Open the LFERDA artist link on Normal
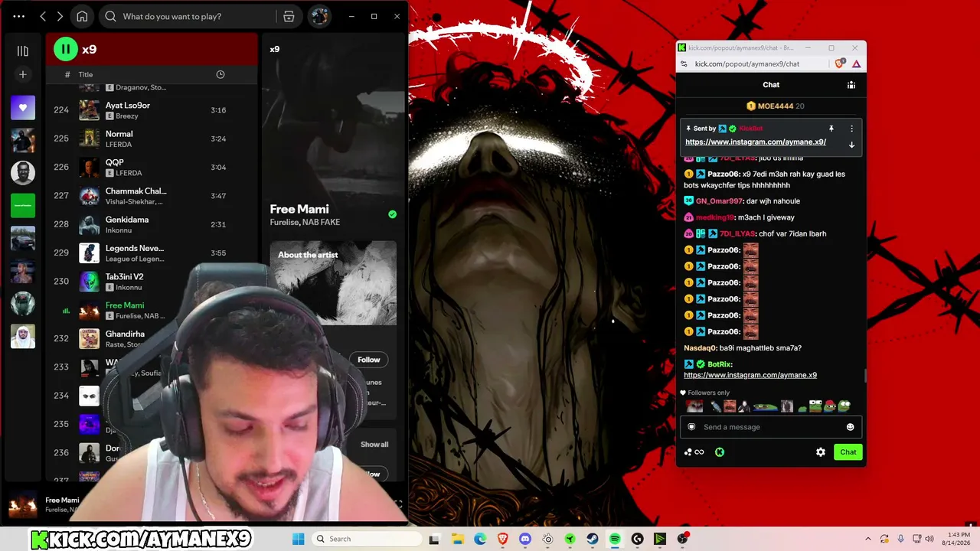This screenshot has height=551, width=980. pyautogui.click(x=119, y=145)
